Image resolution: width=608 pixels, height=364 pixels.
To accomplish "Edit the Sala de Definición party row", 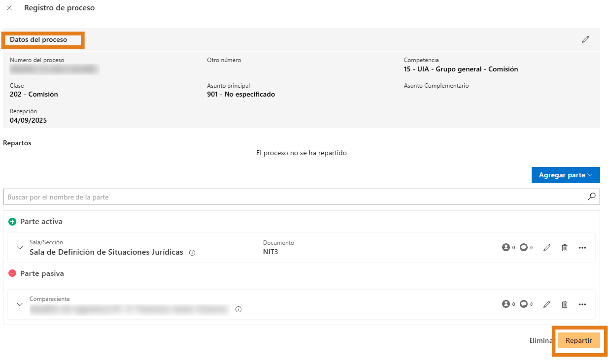I will tap(546, 248).
